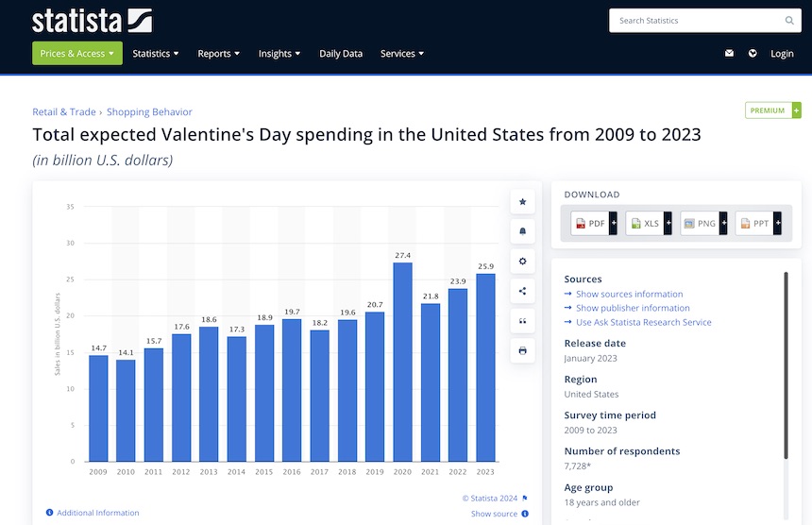Image resolution: width=812 pixels, height=525 pixels.
Task: Click the Login link
Action: pos(782,53)
